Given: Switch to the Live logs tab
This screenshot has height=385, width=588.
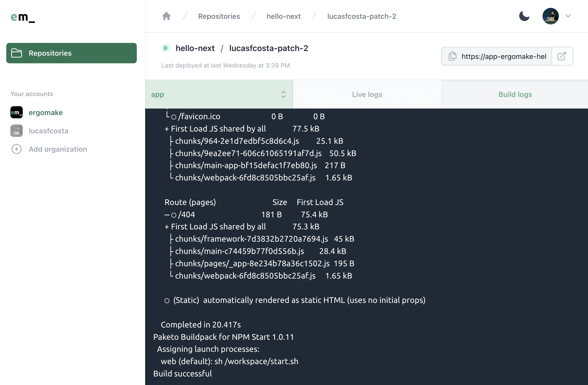Looking at the screenshot, I should click(367, 94).
